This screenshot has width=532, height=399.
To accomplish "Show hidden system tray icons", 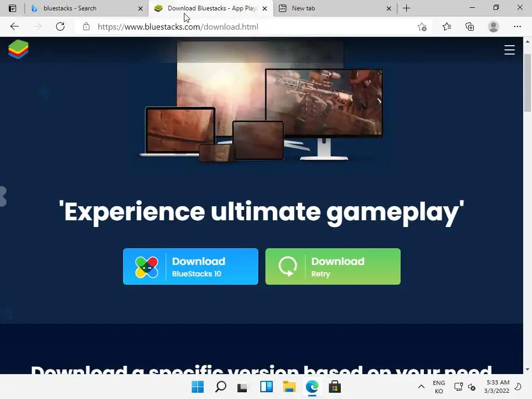I will pos(421,387).
